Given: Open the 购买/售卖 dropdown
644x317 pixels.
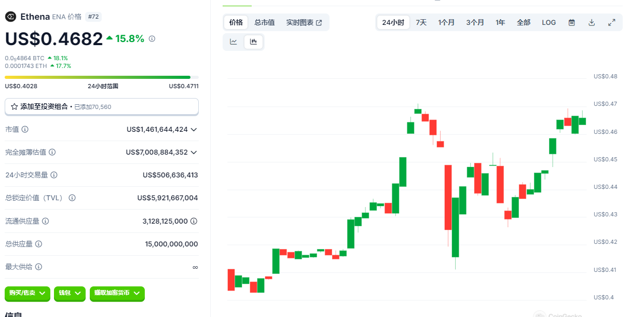Looking at the screenshot, I should click(28, 293).
